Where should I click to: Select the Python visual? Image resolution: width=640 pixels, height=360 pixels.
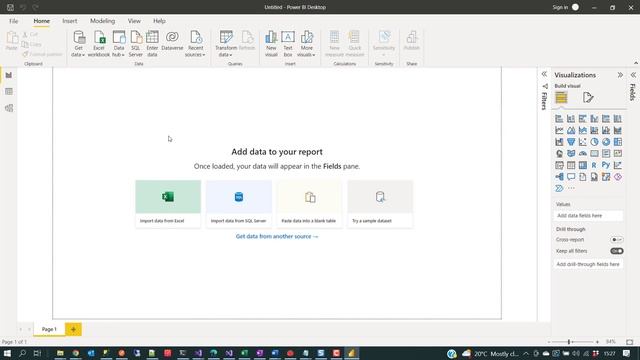click(606, 165)
